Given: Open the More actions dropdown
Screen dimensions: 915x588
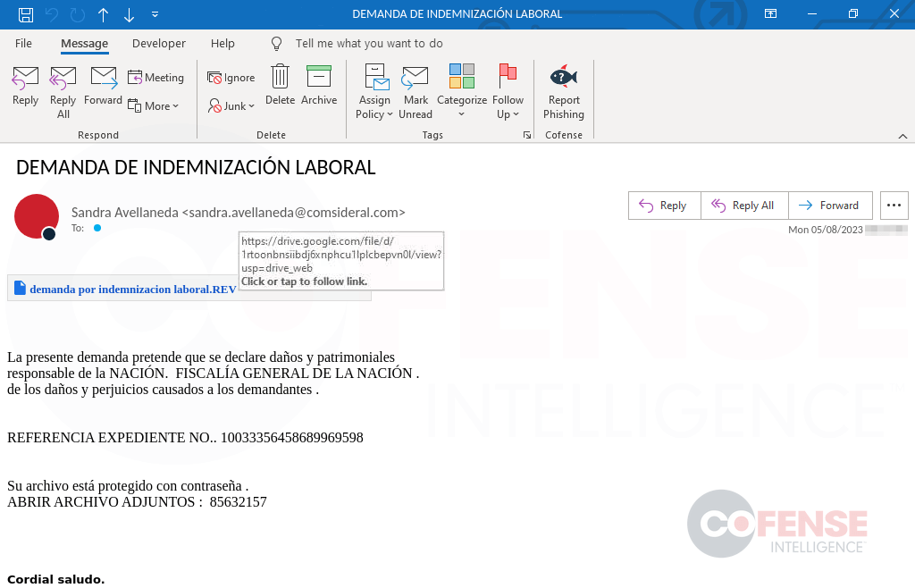Looking at the screenshot, I should 156,105.
